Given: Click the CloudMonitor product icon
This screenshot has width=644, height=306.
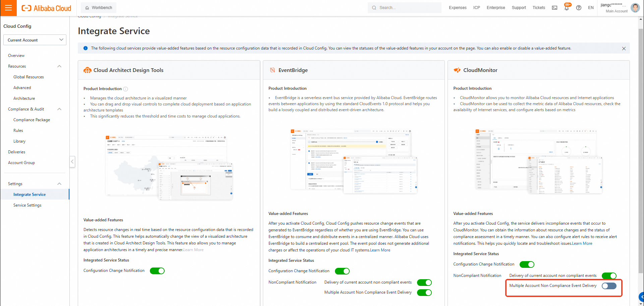Looking at the screenshot, I should point(457,70).
